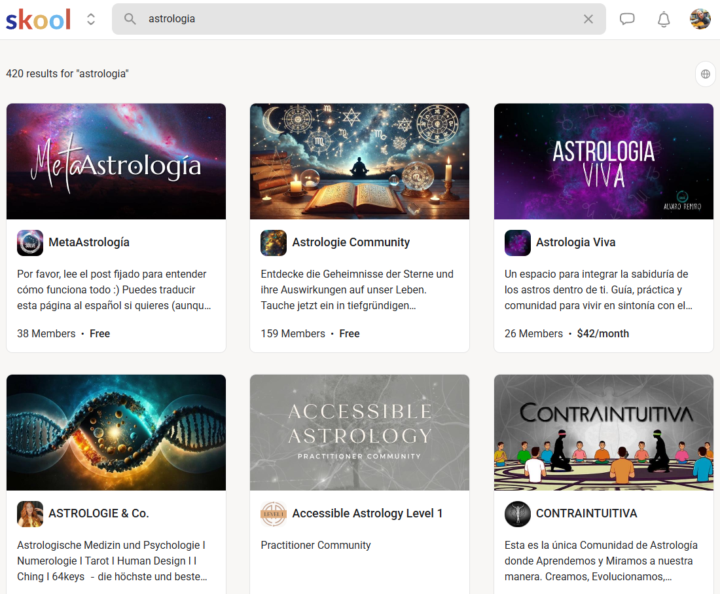Click the 'Free' label on Astrologie Community card
720x594 pixels.
[349, 334]
